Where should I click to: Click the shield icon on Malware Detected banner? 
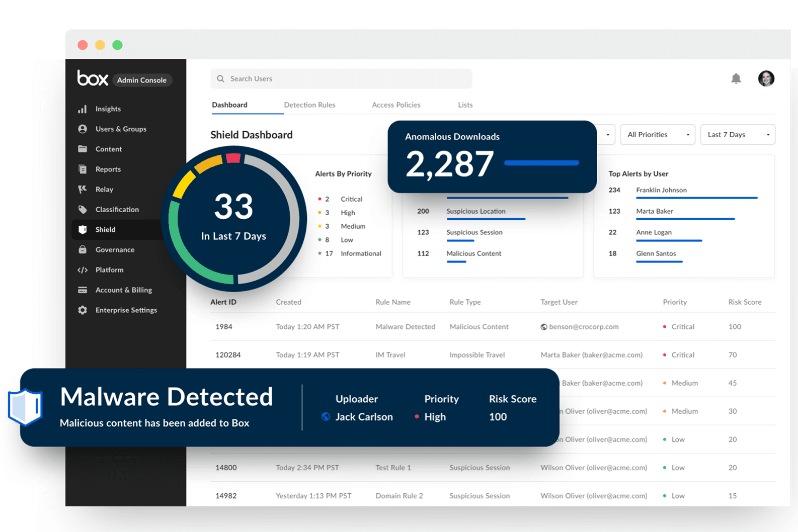(25, 407)
